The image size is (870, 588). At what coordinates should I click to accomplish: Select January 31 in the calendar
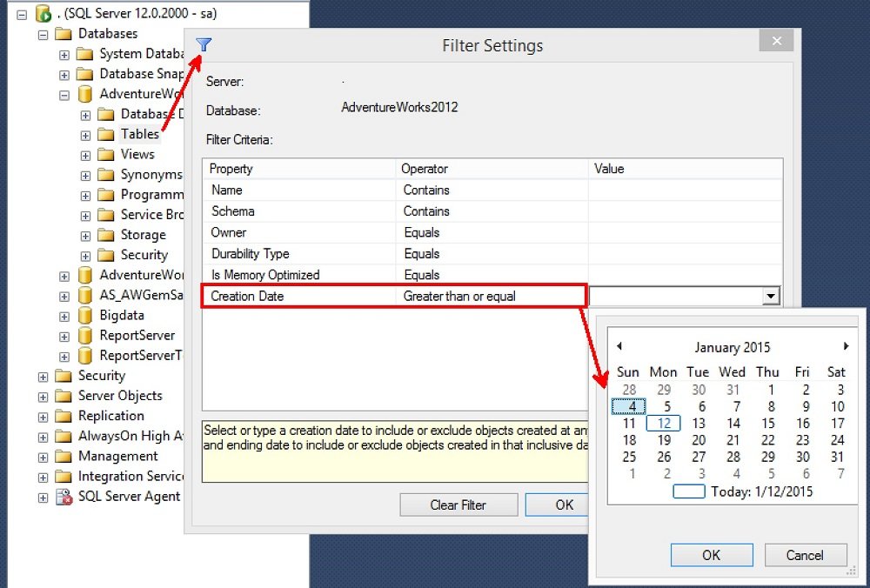tap(837, 457)
